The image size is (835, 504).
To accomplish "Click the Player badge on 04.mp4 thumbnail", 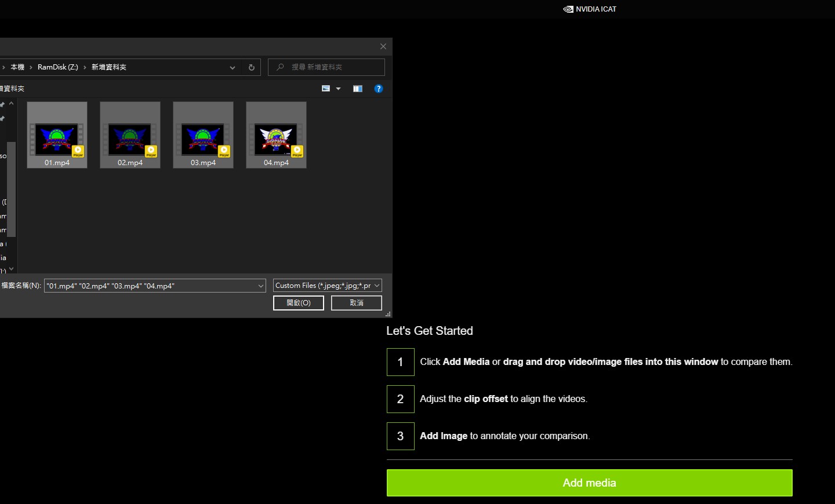I will pos(297,151).
